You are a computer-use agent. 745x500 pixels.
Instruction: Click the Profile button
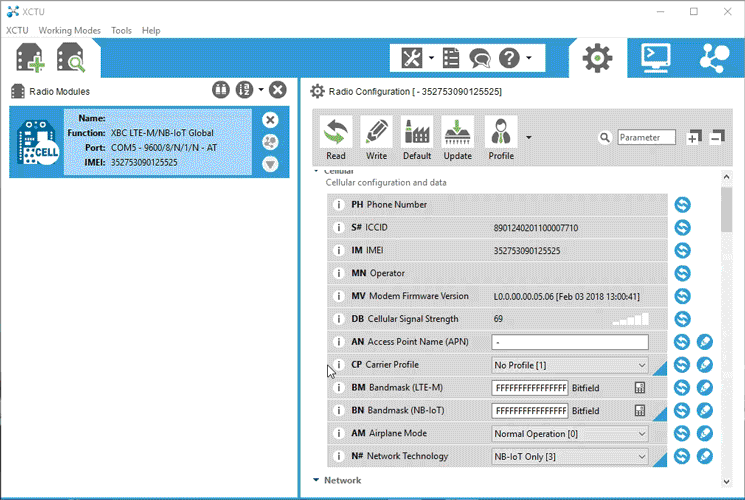(501, 138)
